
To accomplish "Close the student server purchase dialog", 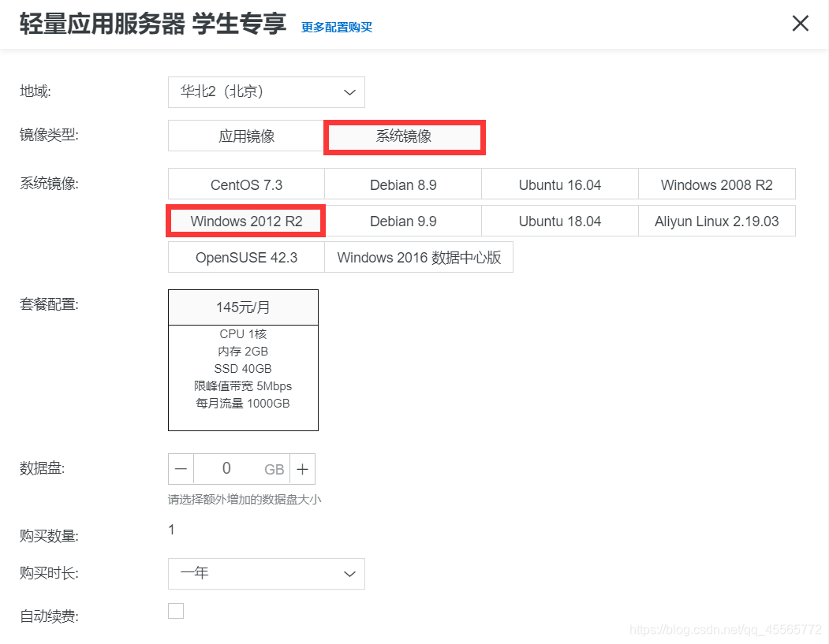I will click(800, 23).
